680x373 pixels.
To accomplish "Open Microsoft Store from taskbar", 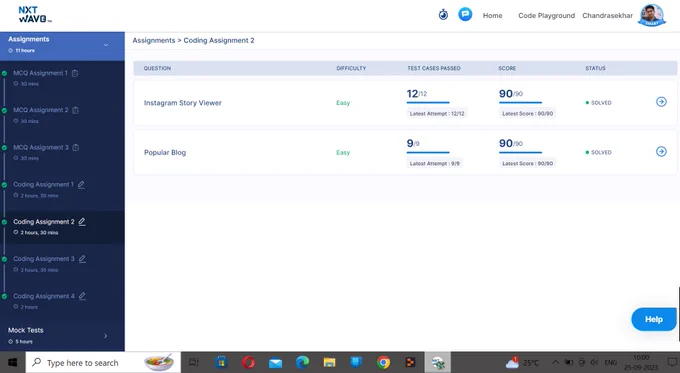I will [x=222, y=362].
